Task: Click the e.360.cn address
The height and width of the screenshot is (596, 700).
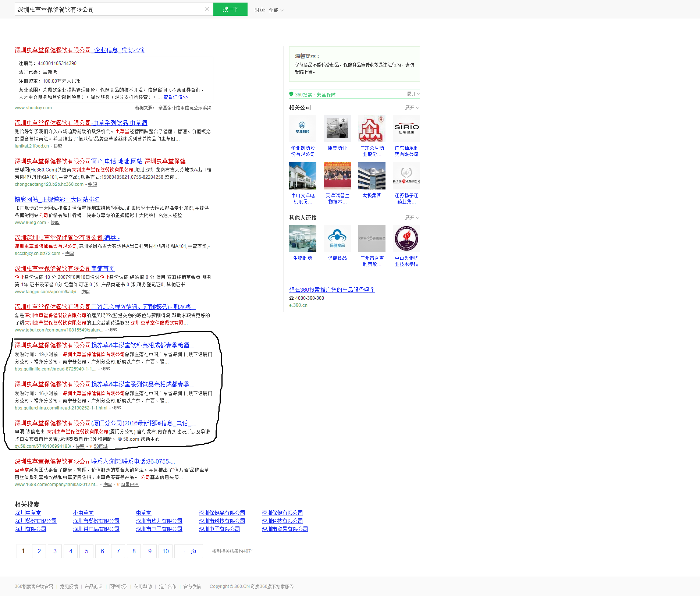Action: click(298, 305)
